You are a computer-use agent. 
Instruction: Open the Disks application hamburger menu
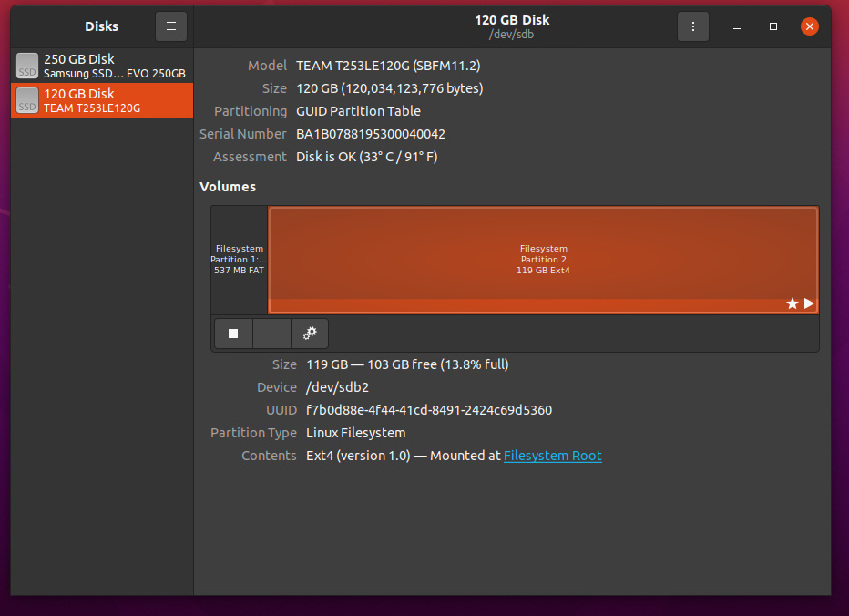(x=171, y=26)
